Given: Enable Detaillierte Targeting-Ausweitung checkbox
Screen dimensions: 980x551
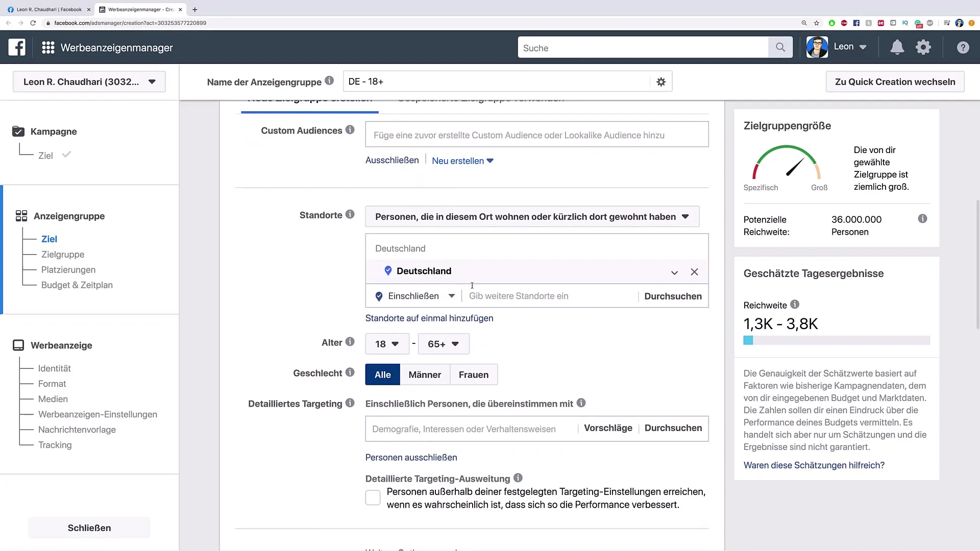Looking at the screenshot, I should click(x=373, y=498).
